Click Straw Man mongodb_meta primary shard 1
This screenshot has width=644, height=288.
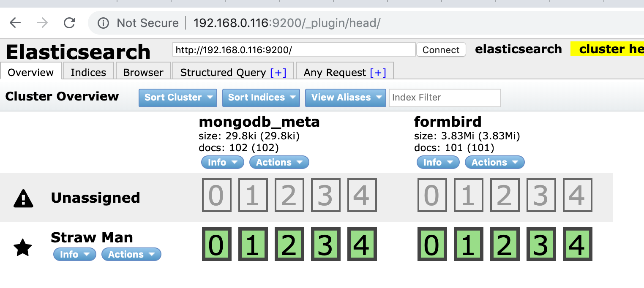[252, 244]
